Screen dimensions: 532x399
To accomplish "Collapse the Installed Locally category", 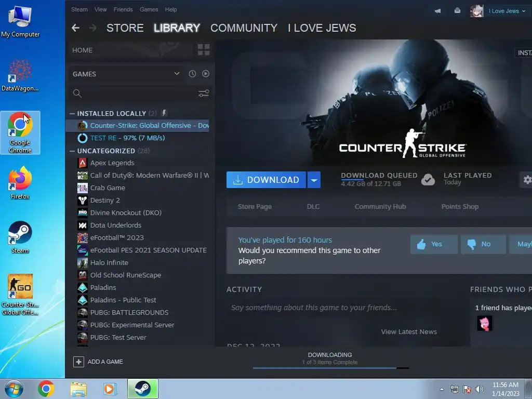I will coord(72,113).
